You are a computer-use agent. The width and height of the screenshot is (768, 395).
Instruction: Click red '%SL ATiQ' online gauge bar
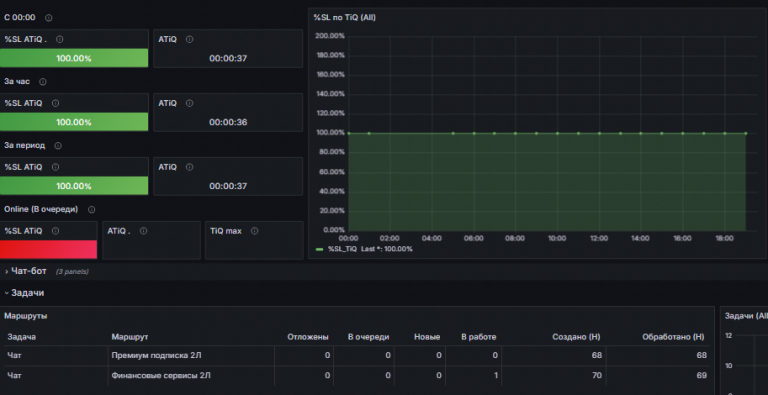coord(48,249)
